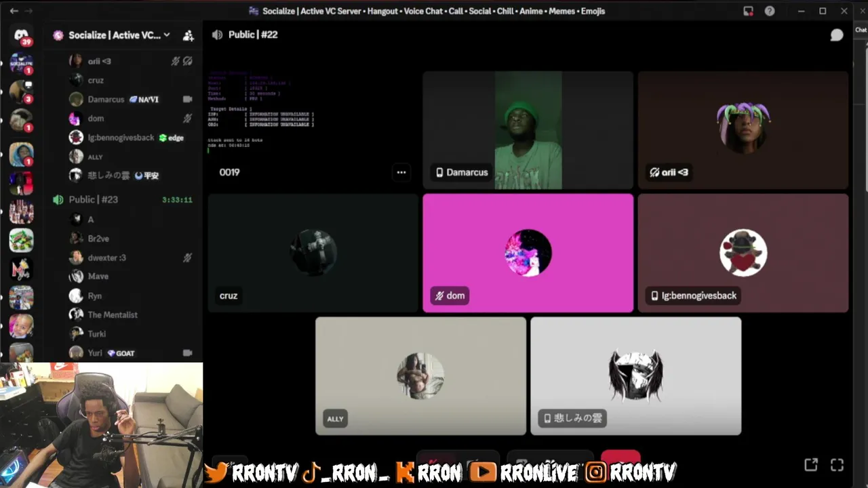The height and width of the screenshot is (488, 868).
Task: Open the server icon with the M logo
Action: 21,269
